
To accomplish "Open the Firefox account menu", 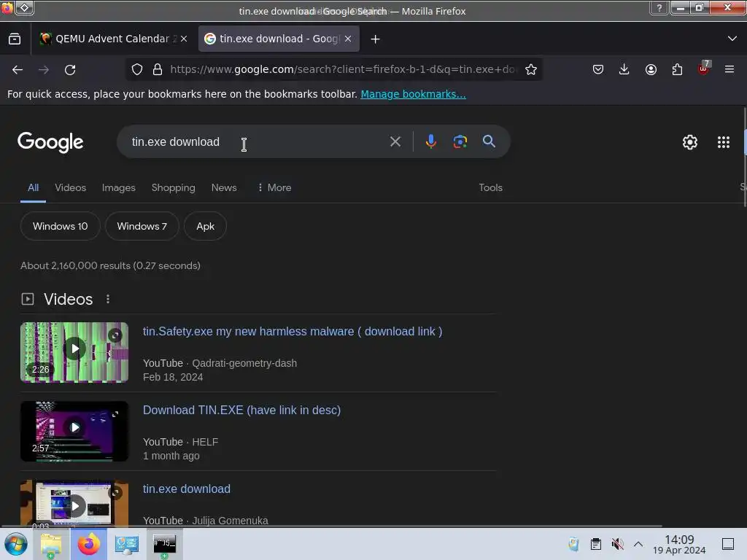I will click(x=651, y=69).
